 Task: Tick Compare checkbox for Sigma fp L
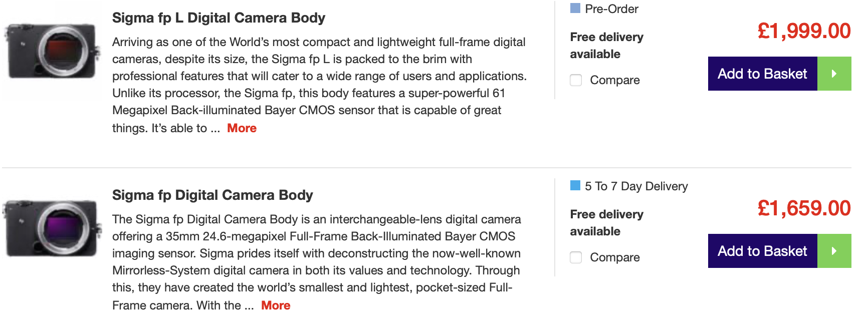[576, 80]
